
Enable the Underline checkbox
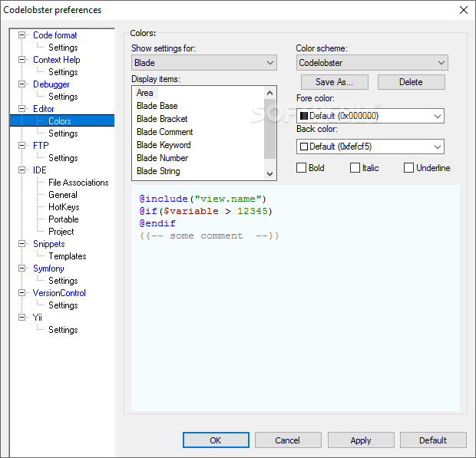pyautogui.click(x=408, y=168)
